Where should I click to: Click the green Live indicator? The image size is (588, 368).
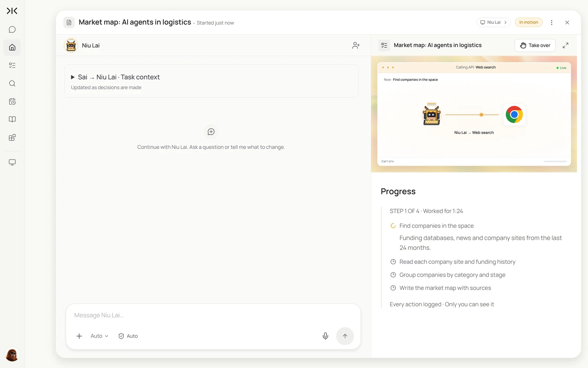click(x=561, y=68)
